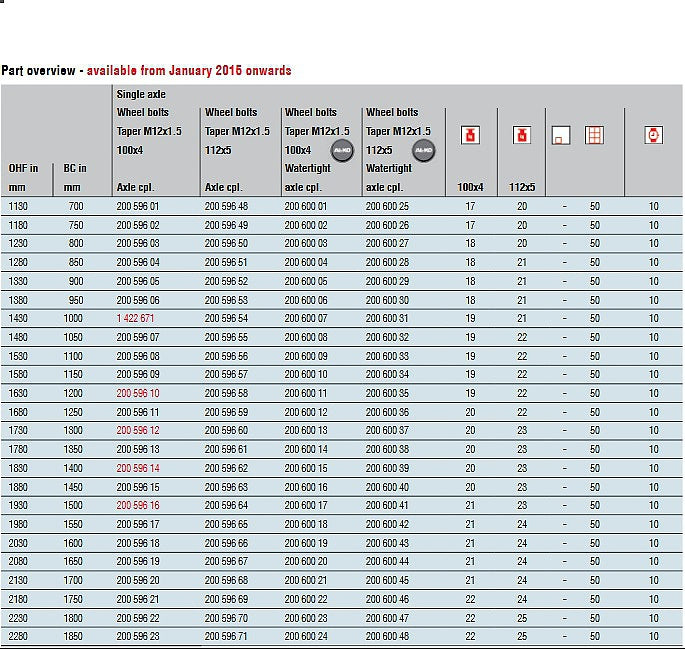685x649 pixels.
Task: Click watertight axle number 200 600 01
Action: click(306, 206)
